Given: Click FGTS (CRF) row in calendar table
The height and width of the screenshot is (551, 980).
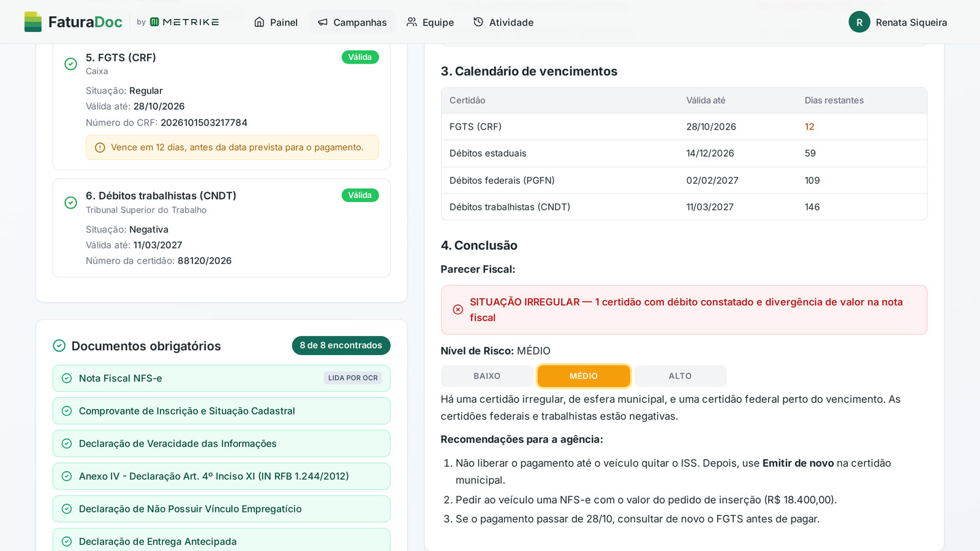Looking at the screenshot, I should [x=684, y=127].
